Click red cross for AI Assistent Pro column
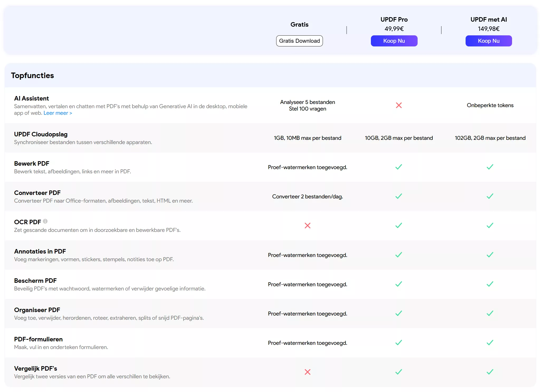This screenshot has width=540, height=392. pyautogui.click(x=399, y=105)
